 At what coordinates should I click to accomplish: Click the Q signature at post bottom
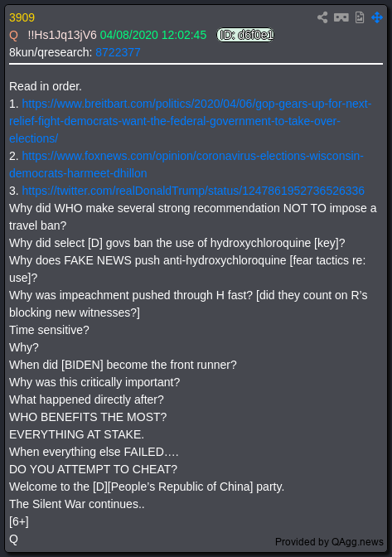[13, 540]
